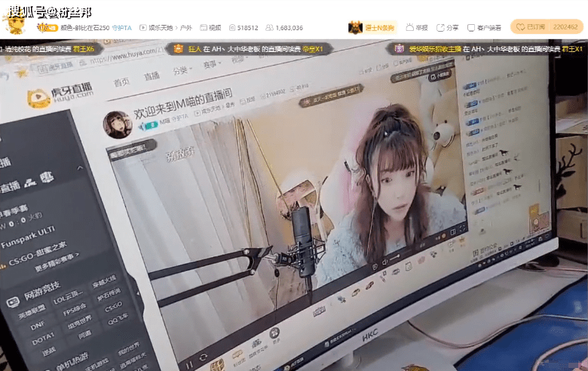Click the 骑士N条狗 noble badge

[x=372, y=28]
